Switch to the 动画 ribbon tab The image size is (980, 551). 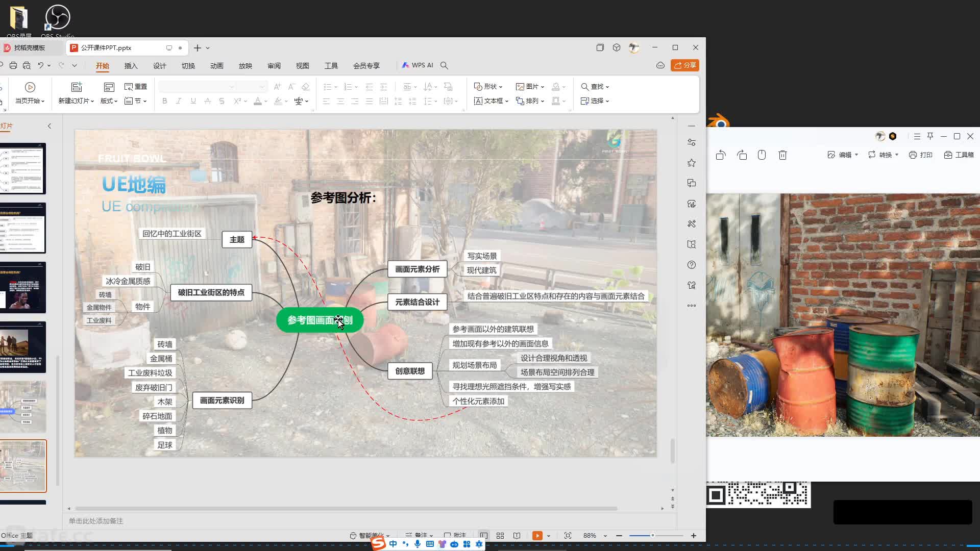(216, 66)
